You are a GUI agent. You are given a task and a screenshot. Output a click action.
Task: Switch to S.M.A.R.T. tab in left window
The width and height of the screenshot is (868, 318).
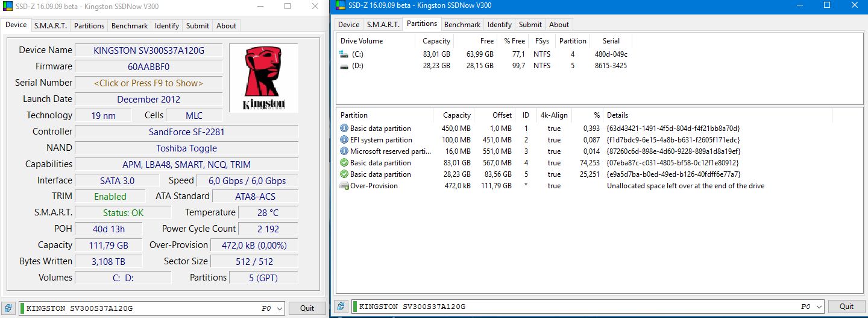click(51, 25)
